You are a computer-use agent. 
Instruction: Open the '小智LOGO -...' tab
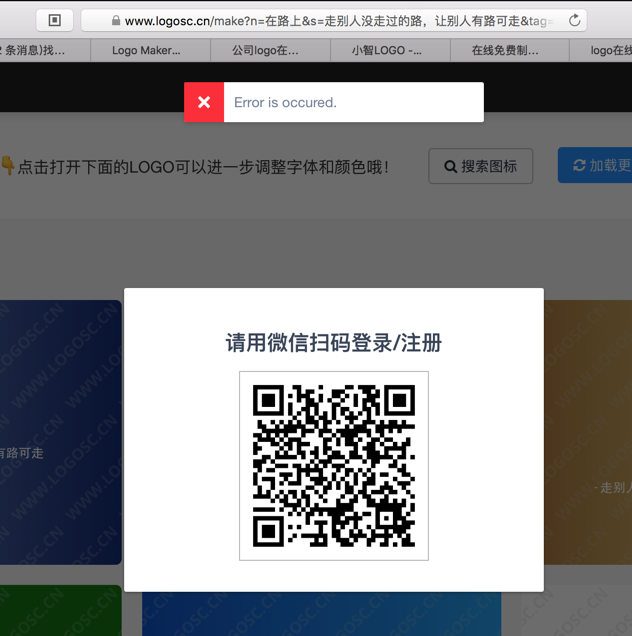390,50
